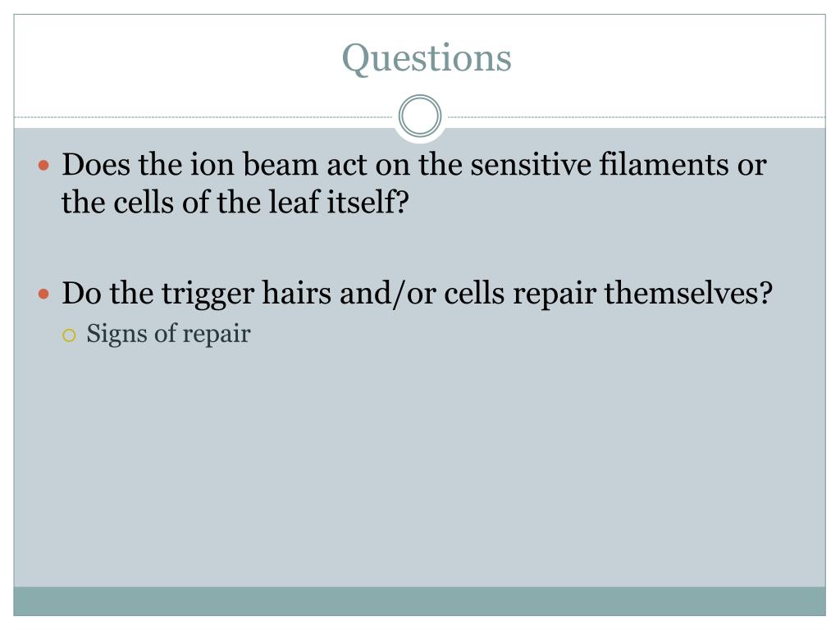Click the words 'cells repair themselves?'
The width and height of the screenshot is (840, 630).
(x=608, y=294)
